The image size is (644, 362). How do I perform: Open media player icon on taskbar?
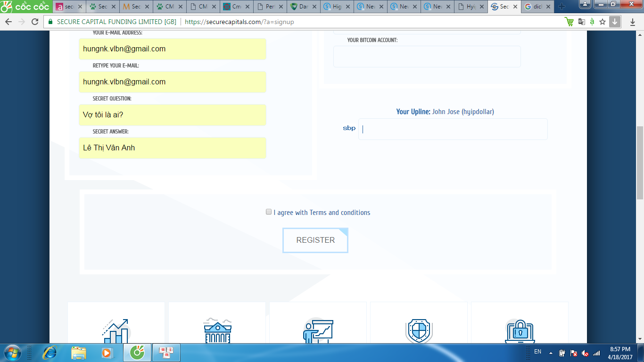coord(107,353)
